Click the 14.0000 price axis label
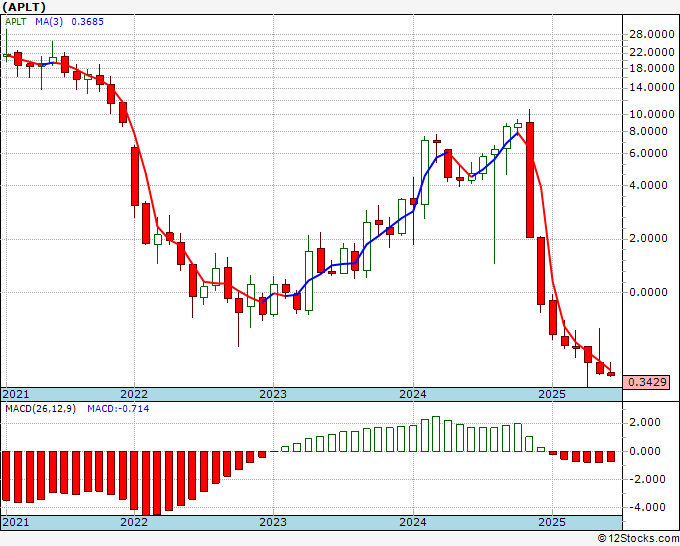Viewport: 680px width, 546px height. pyautogui.click(x=652, y=88)
